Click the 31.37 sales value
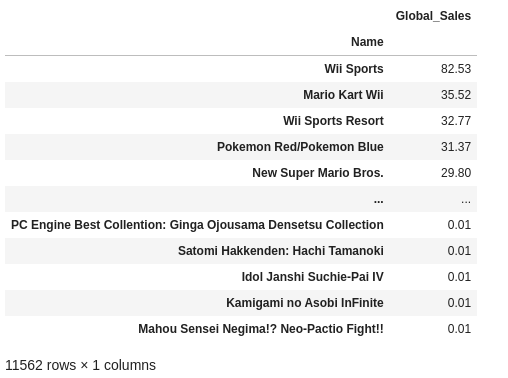This screenshot has height=378, width=508. coord(456,147)
